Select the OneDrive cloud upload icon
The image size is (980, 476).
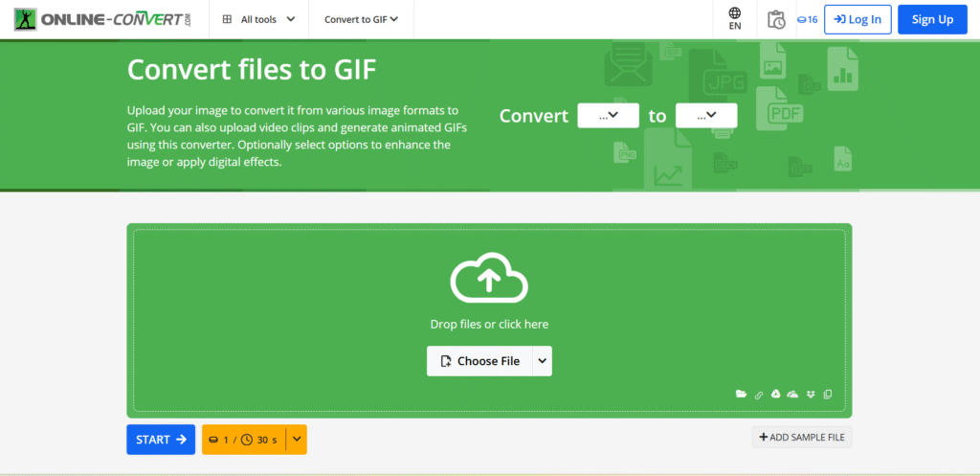[x=793, y=394]
